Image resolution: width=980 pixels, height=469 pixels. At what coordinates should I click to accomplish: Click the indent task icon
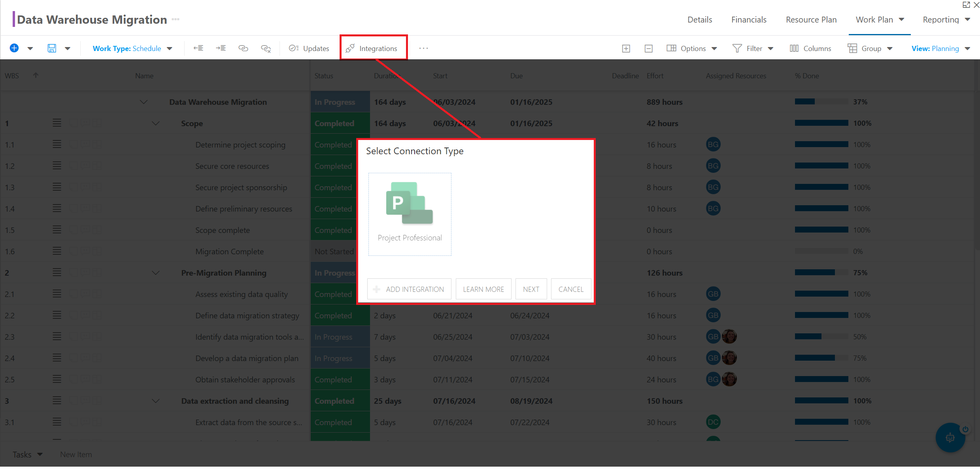click(x=221, y=48)
